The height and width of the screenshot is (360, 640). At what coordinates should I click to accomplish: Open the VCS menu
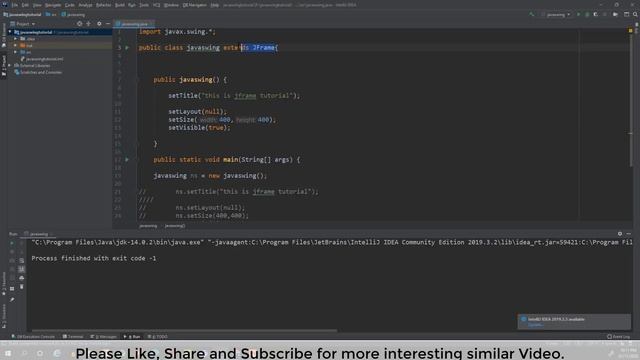coord(157,5)
